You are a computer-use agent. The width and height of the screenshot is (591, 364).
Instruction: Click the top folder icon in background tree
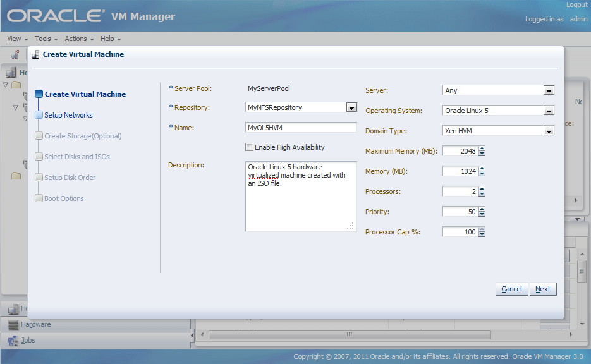click(16, 85)
